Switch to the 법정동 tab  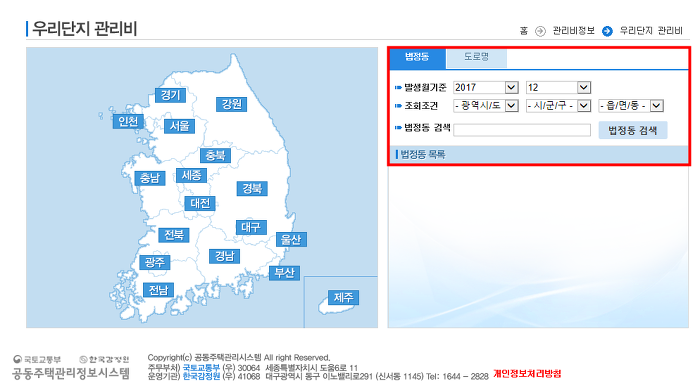[x=417, y=58]
